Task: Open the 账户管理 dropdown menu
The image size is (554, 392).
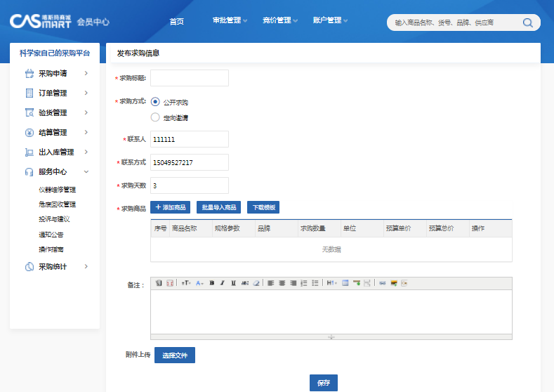Action: click(x=330, y=20)
